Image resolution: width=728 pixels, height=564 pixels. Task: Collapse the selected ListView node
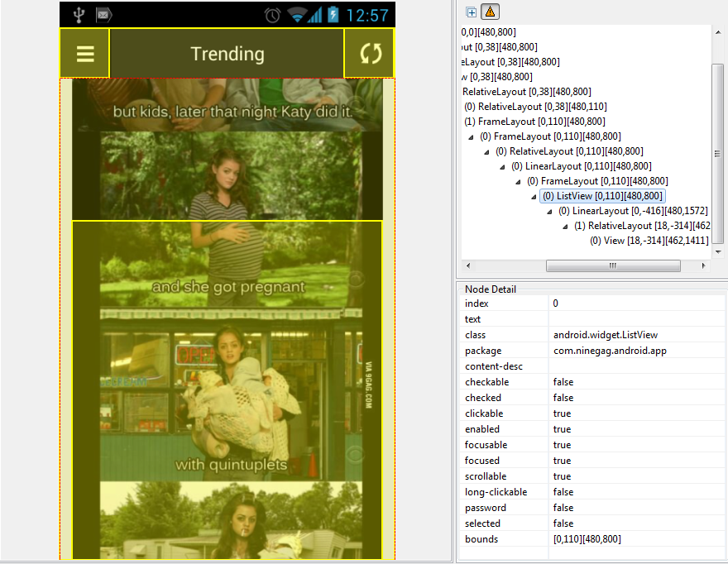coord(534,197)
